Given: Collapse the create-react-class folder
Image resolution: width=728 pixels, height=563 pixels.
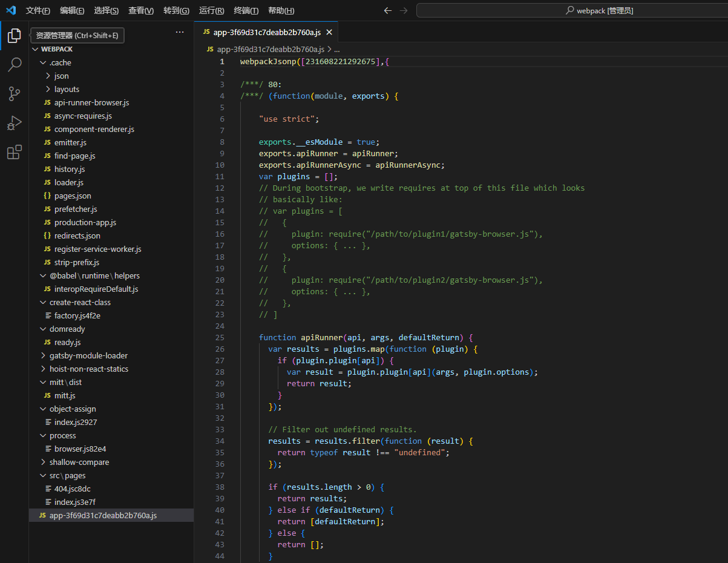Looking at the screenshot, I should tap(111, 302).
